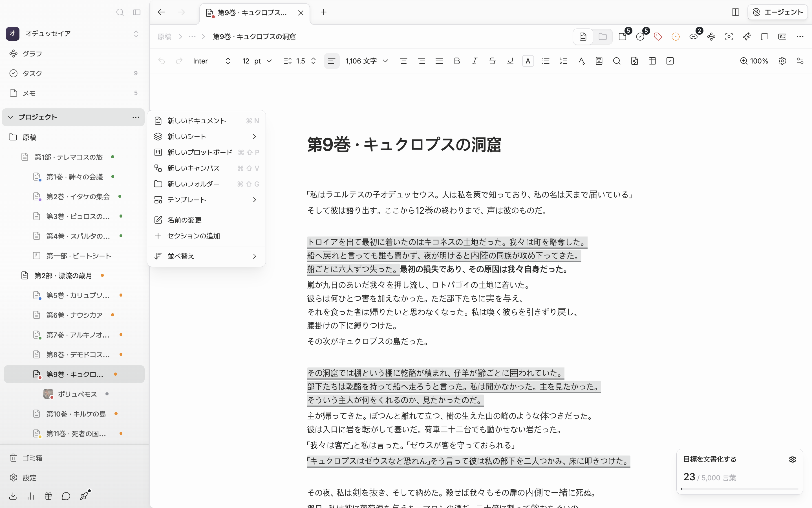This screenshot has height=508, width=812.
Task: Open the search icon in sidebar header
Action: click(120, 12)
